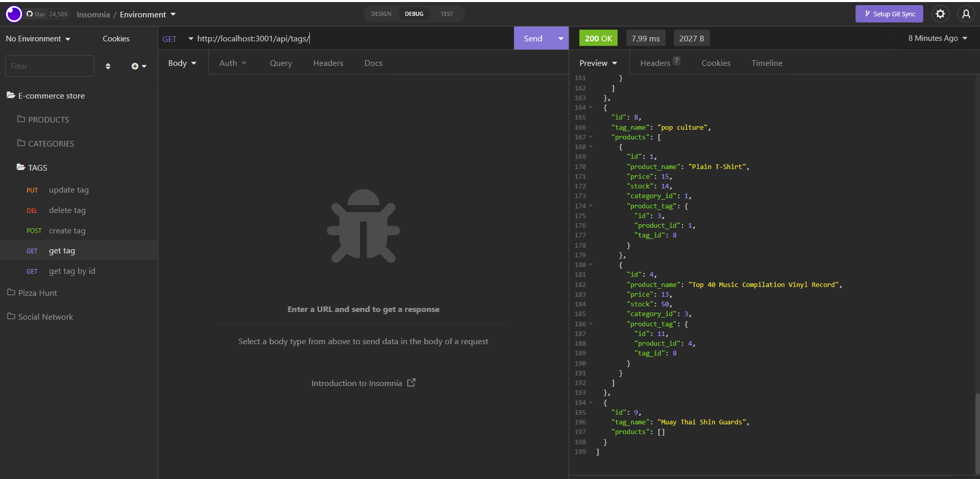Open the account menu via the user icon
The height and width of the screenshot is (479, 980).
click(x=966, y=14)
